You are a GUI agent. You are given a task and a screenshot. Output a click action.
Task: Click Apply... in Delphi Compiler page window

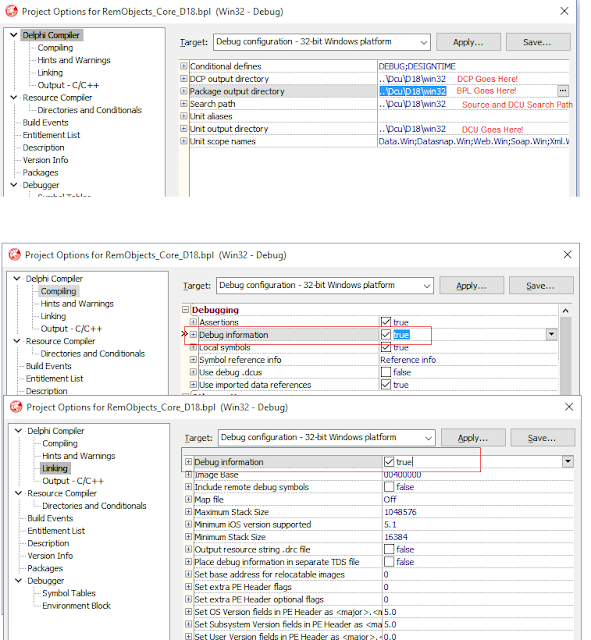click(468, 42)
